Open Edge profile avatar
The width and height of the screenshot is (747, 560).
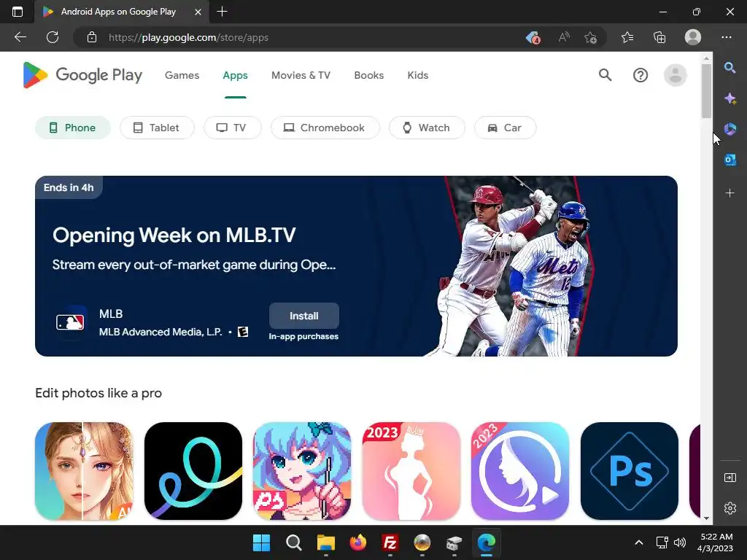(x=693, y=37)
